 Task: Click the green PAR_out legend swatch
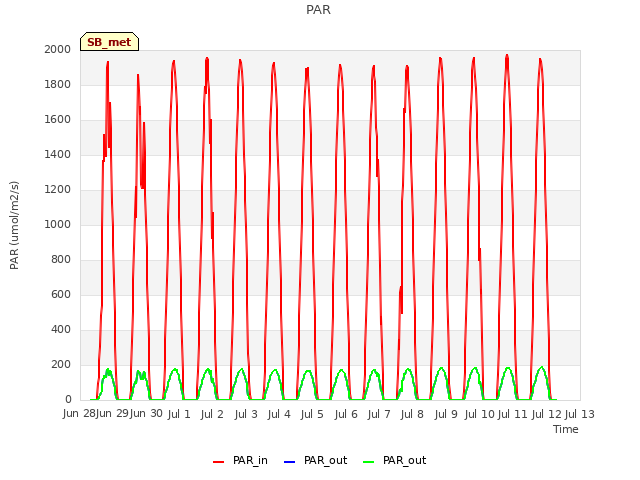(x=369, y=462)
